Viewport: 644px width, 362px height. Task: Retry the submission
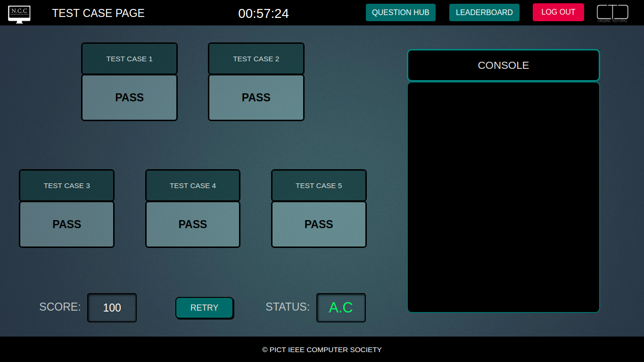[204, 308]
